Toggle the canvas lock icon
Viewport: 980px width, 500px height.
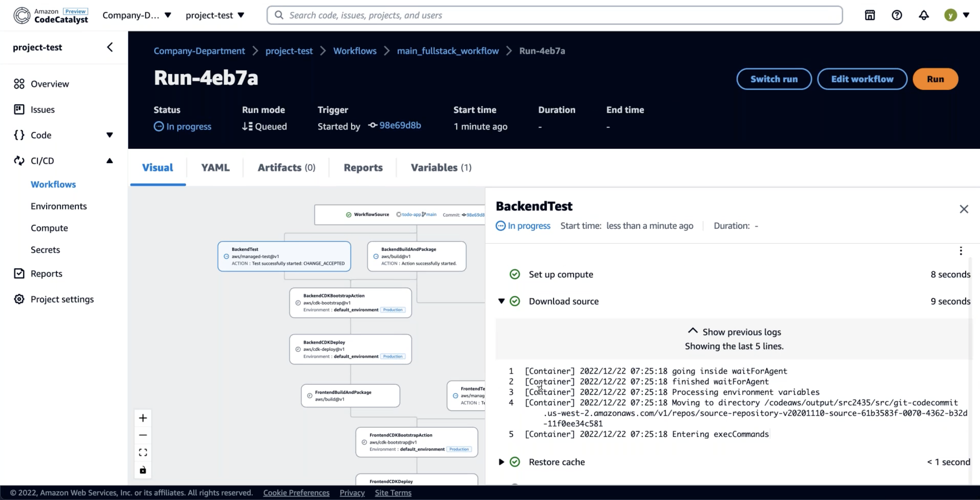(143, 470)
